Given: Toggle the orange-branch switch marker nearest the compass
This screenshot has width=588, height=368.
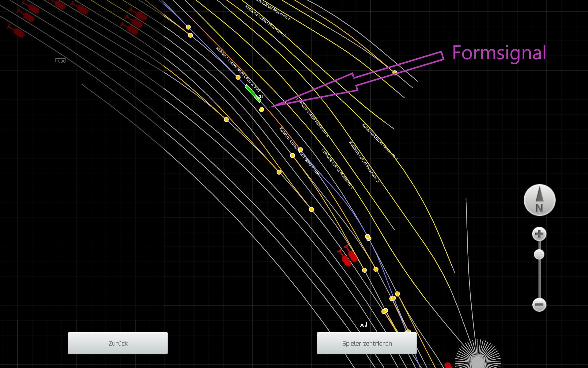Looking at the screenshot, I should tap(398, 294).
